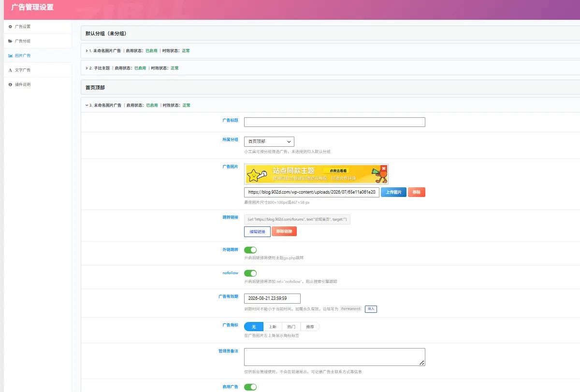Click the 填入 button next to Permanent
This screenshot has height=392, width=580.
point(371,308)
